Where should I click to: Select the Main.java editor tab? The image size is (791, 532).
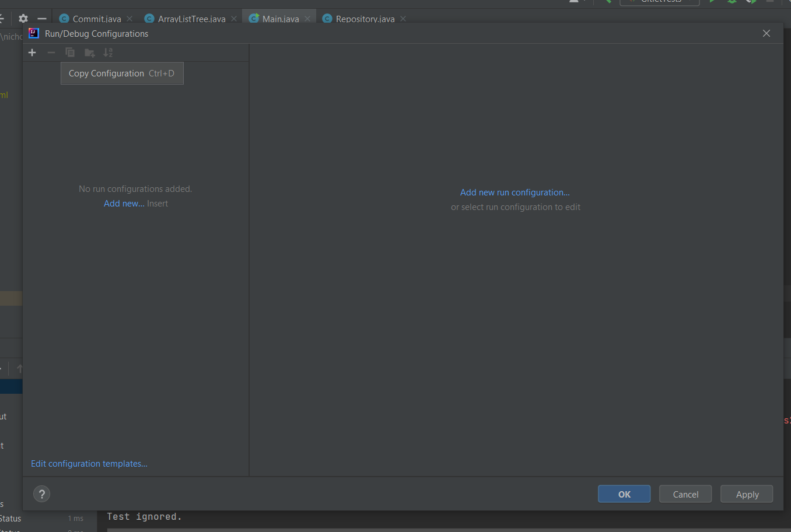(280, 19)
